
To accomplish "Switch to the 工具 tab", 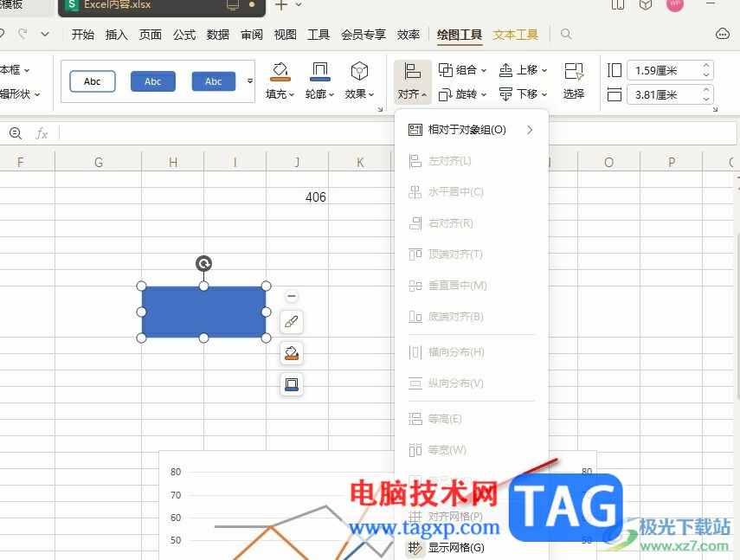I will (x=319, y=35).
